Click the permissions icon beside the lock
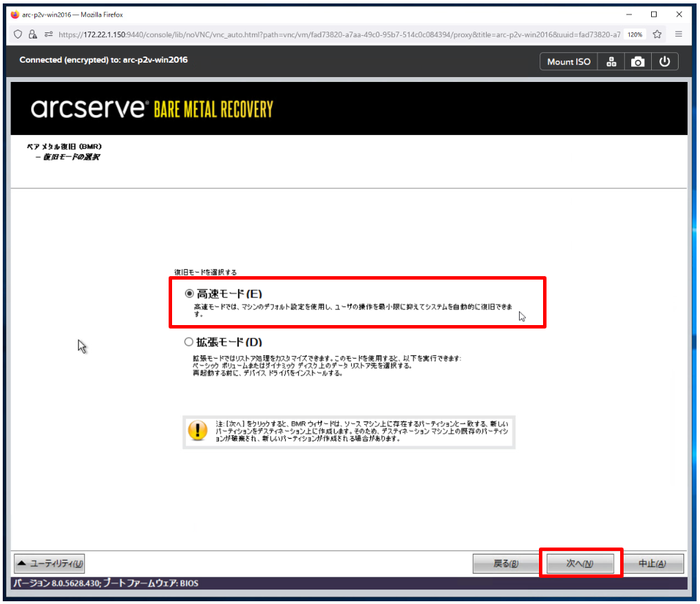The image size is (700, 604). (49, 34)
